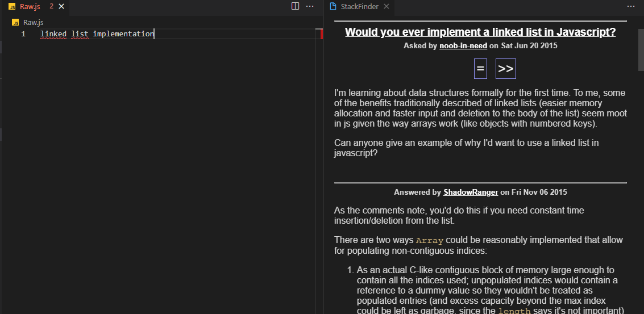The width and height of the screenshot is (644, 314).
Task: Click 'Fri Nov 06 2015' answered date text
Action: [x=539, y=192]
